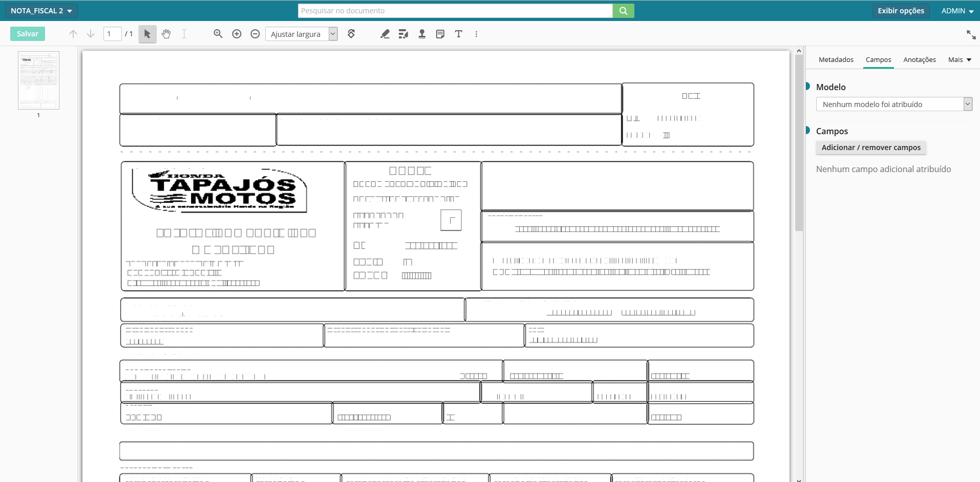Open the toolbar more options menu
This screenshot has height=482, width=980.
[476, 34]
